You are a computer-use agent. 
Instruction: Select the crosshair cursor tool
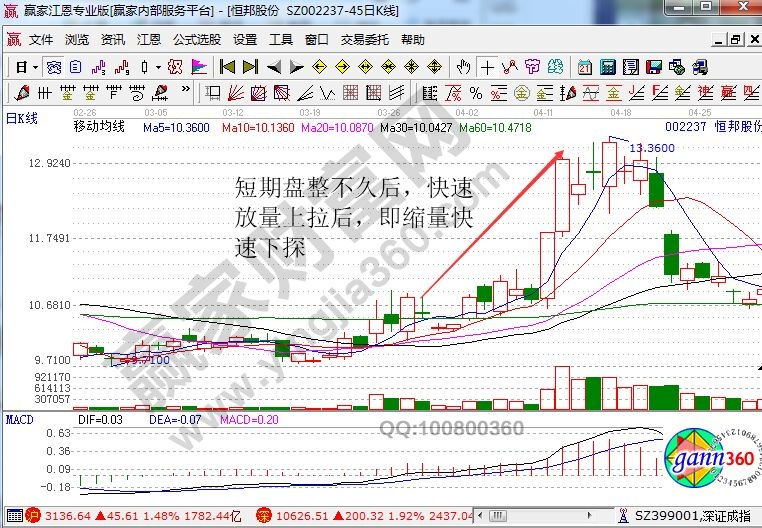[x=487, y=67]
